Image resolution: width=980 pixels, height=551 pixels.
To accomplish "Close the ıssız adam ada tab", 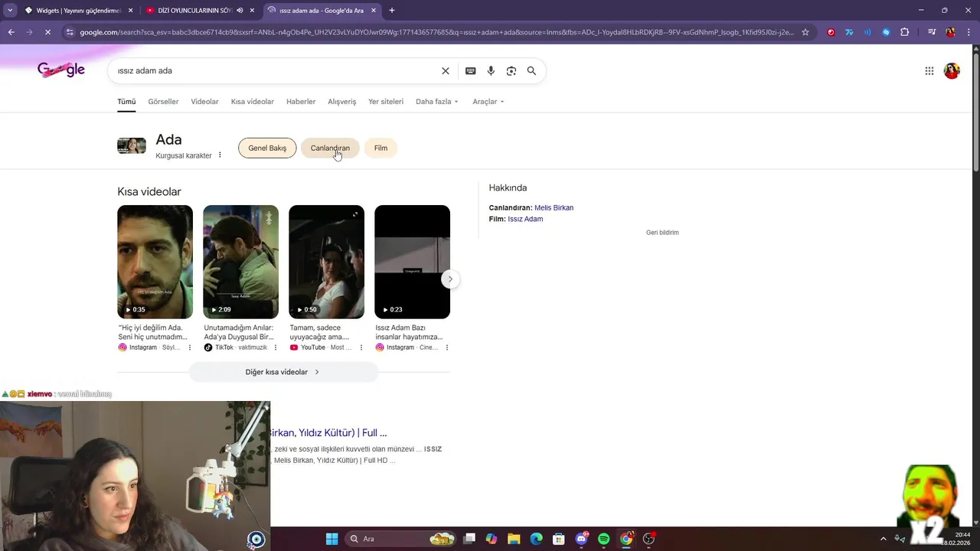I will pyautogui.click(x=374, y=10).
